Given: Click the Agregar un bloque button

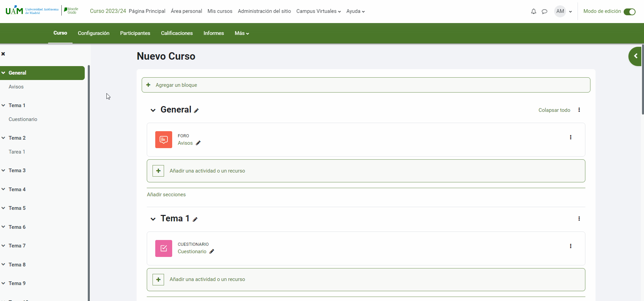Looking at the screenshot, I should pos(366,85).
